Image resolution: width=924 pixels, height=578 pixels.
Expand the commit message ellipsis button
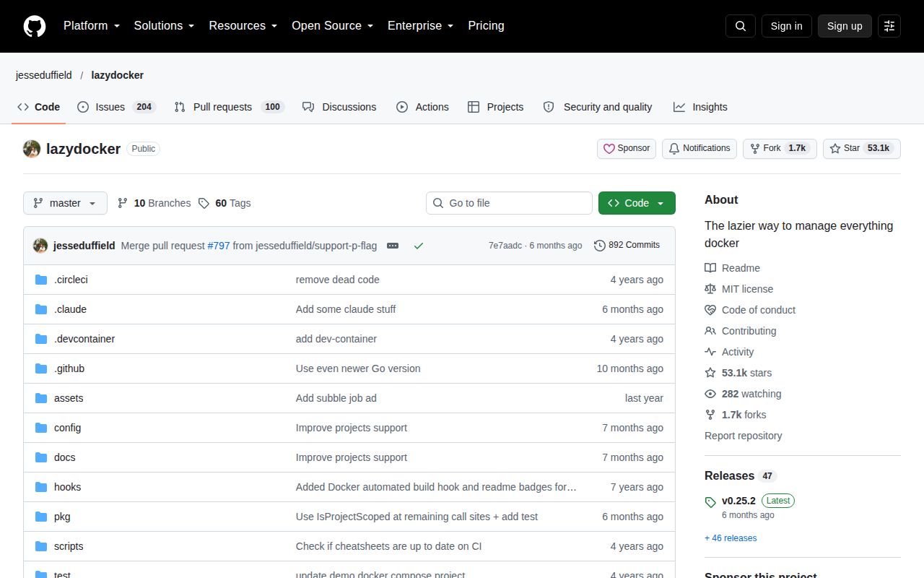(393, 246)
